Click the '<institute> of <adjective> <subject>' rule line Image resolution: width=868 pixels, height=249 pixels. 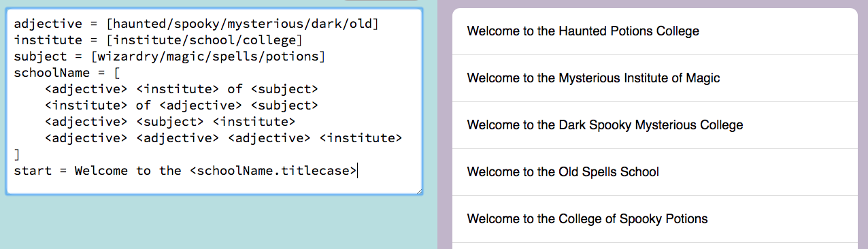181,105
